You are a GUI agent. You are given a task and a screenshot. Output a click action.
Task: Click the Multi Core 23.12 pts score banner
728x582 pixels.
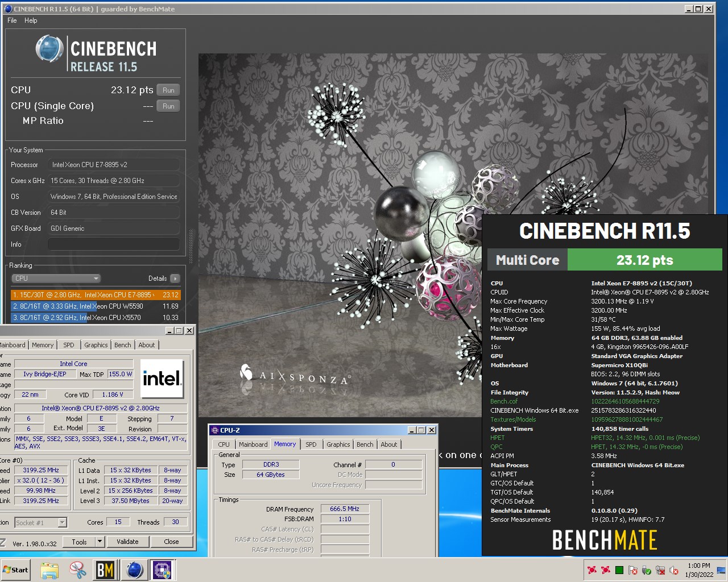(x=605, y=260)
